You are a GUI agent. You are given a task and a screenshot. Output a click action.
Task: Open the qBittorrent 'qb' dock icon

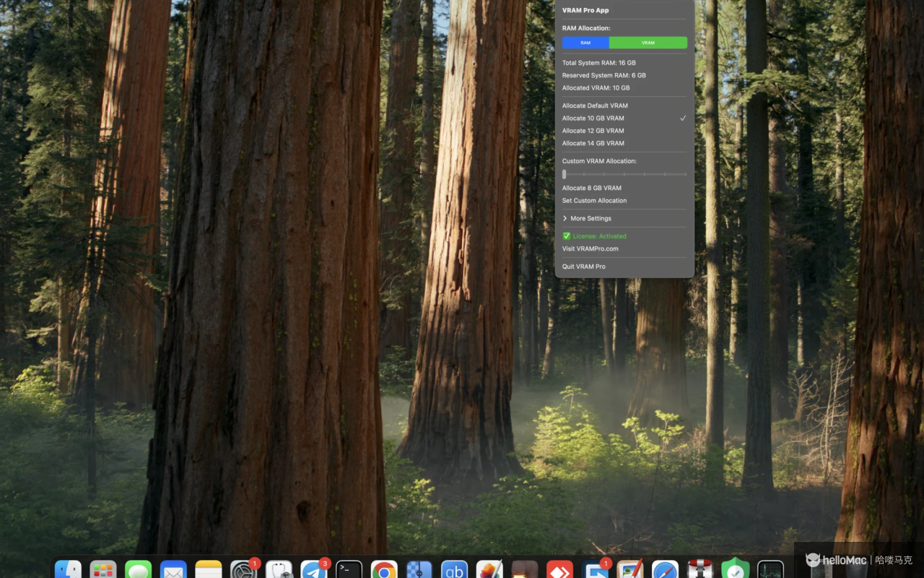click(x=455, y=571)
